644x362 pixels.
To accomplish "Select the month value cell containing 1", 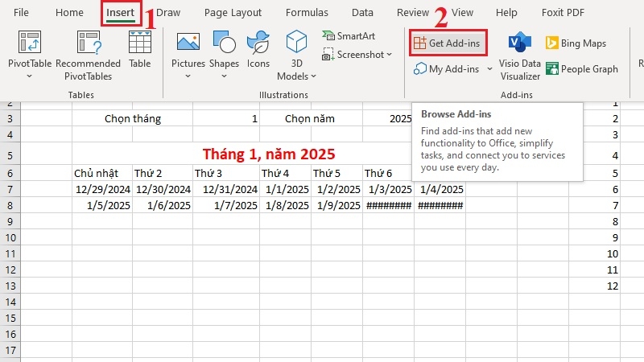I will coord(226,118).
